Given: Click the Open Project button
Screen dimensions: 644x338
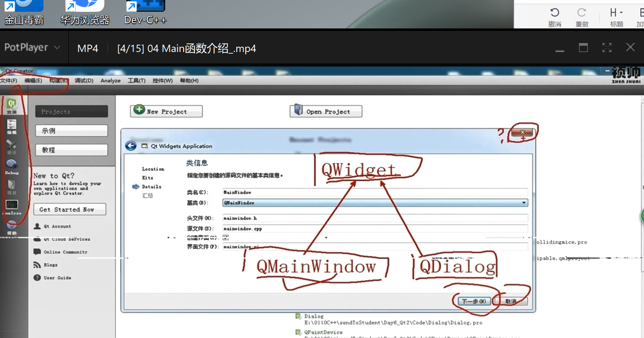Looking at the screenshot, I should pyautogui.click(x=326, y=111).
